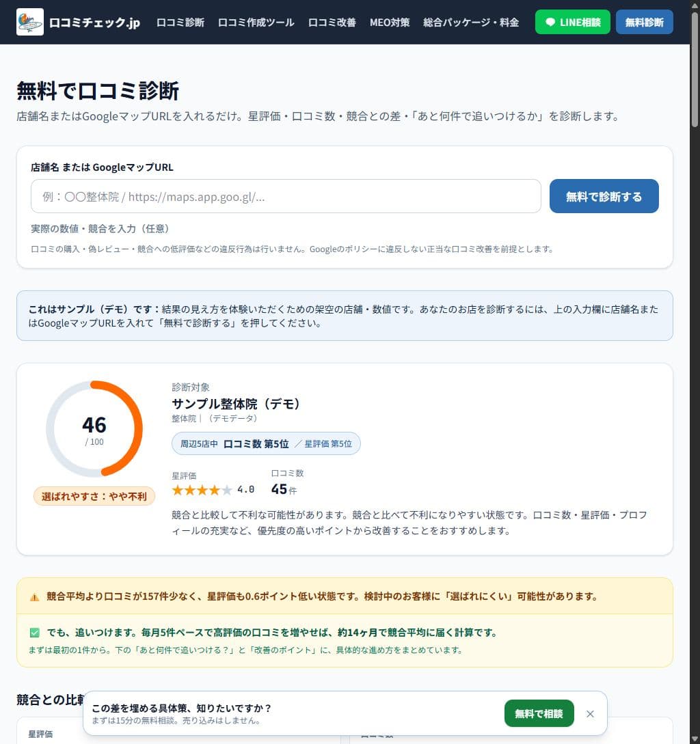
Task: Click the この差を埋める具体策 popup text
Action: 181,708
